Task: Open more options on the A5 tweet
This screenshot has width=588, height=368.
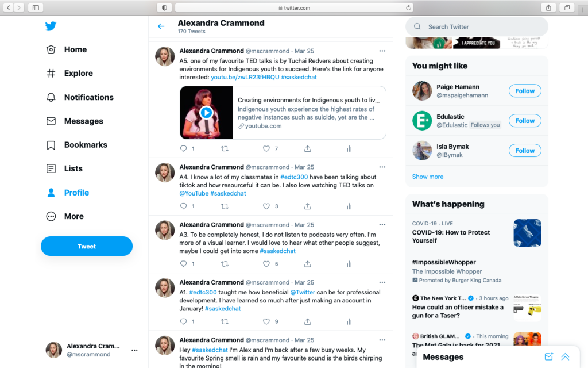Action: tap(382, 51)
